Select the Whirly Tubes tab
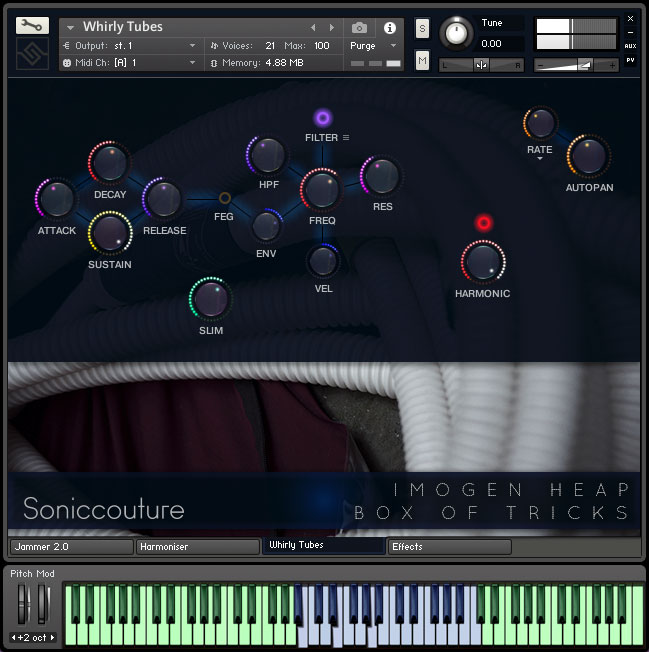 click(x=323, y=546)
